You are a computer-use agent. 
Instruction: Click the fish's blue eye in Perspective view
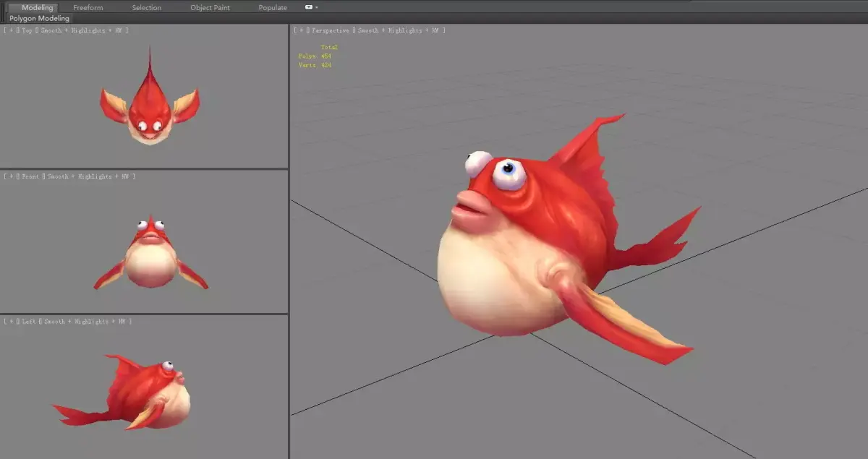[x=510, y=173]
